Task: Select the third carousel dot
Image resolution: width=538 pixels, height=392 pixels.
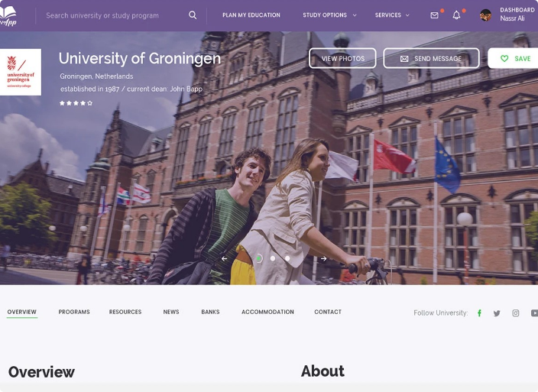Action: pyautogui.click(x=287, y=258)
